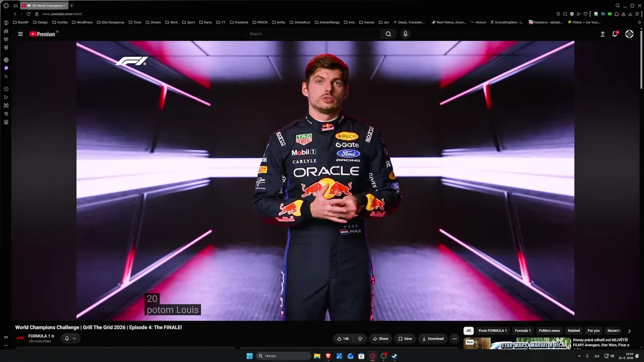
Task: Open the WordPress bookmarks folder
Action: (x=82, y=22)
